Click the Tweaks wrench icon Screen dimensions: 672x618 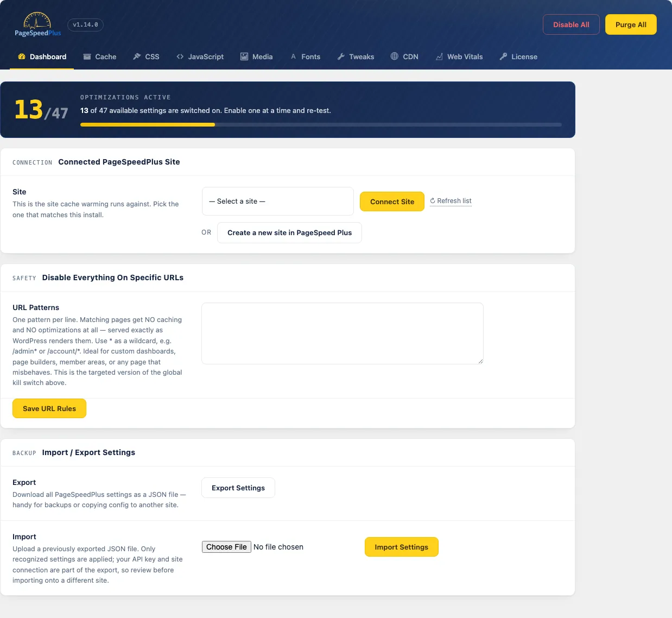[341, 56]
